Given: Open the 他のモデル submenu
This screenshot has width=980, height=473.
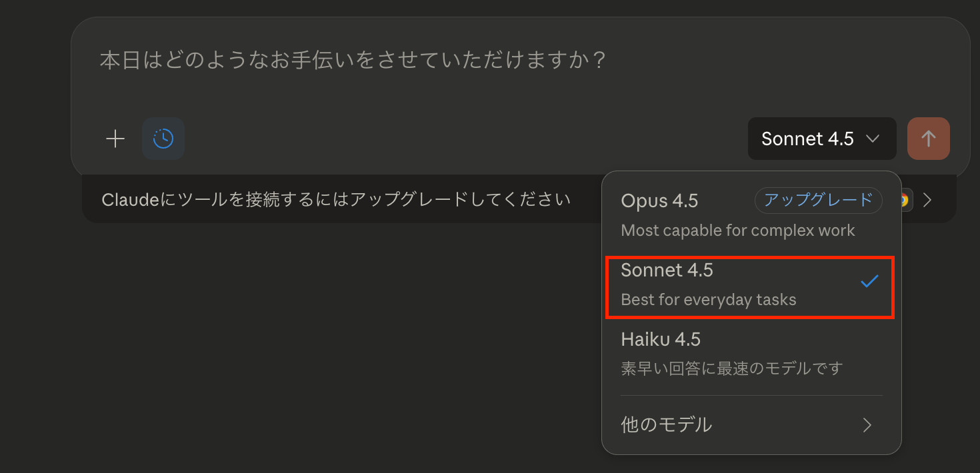Looking at the screenshot, I should click(751, 424).
